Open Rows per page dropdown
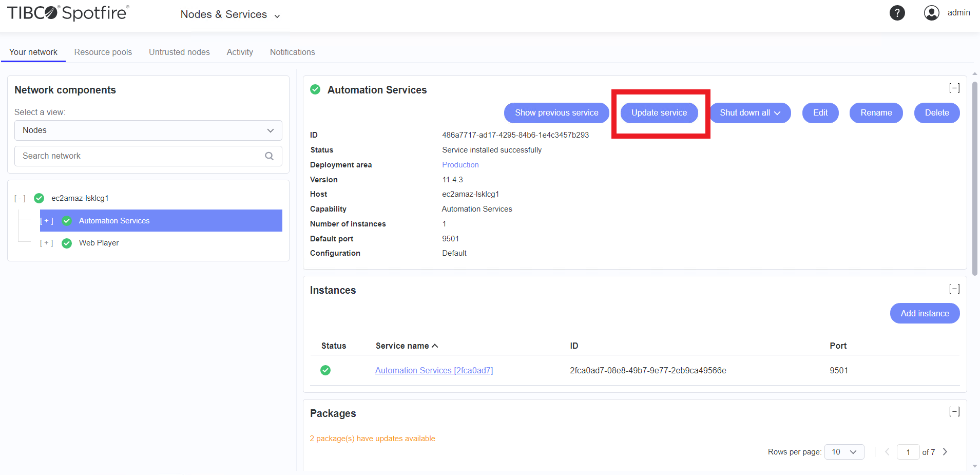The height and width of the screenshot is (475, 980). point(844,452)
